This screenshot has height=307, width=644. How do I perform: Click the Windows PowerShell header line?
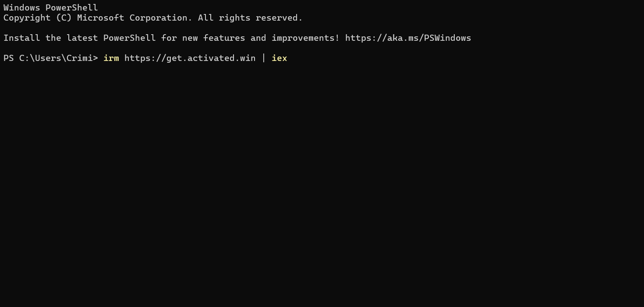(x=51, y=7)
